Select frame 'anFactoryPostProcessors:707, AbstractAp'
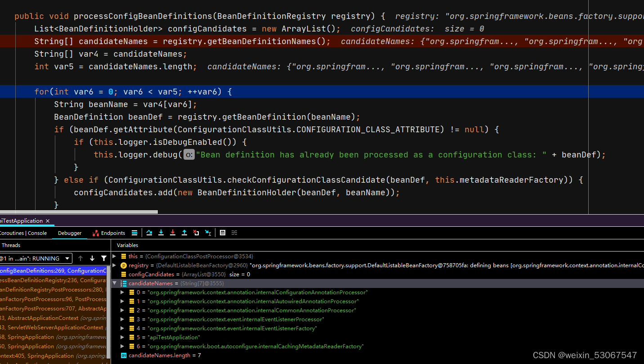Viewport: 644px width, 364px height. (x=53, y=309)
